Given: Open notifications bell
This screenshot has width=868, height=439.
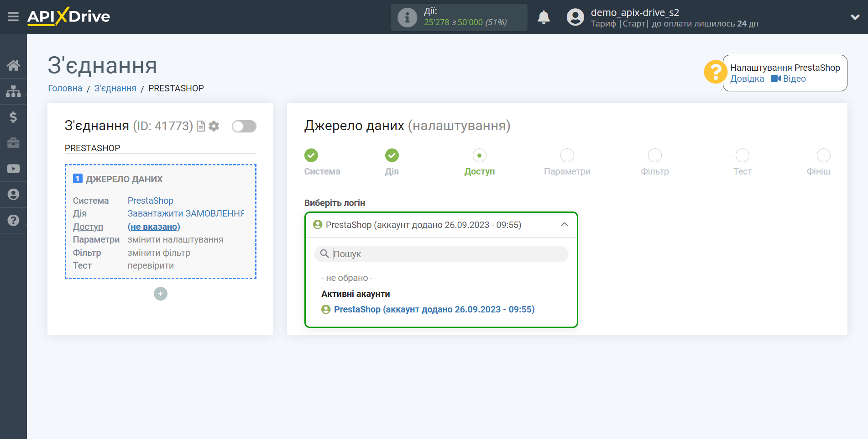Looking at the screenshot, I should (x=544, y=17).
